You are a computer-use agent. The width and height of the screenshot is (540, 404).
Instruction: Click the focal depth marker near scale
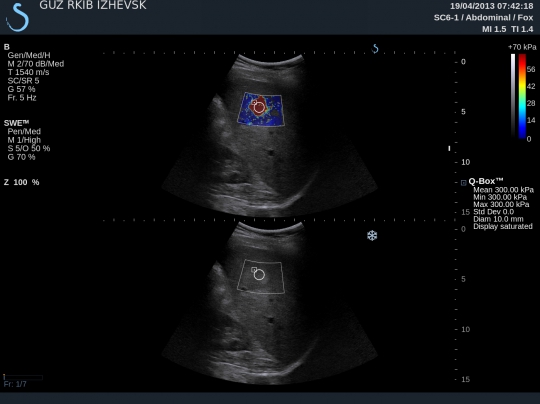click(x=449, y=148)
